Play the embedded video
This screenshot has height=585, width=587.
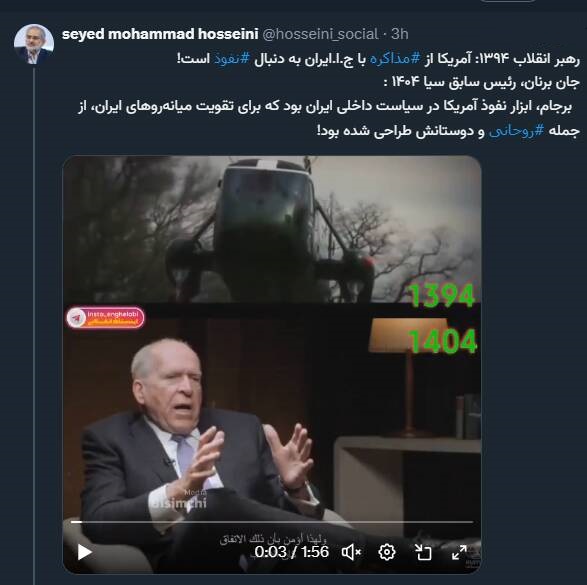pos(84,552)
